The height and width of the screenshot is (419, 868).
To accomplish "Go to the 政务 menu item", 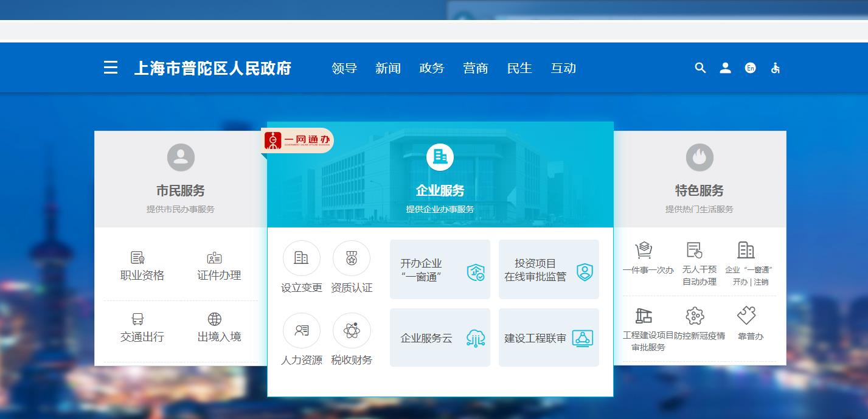I will pyautogui.click(x=432, y=68).
